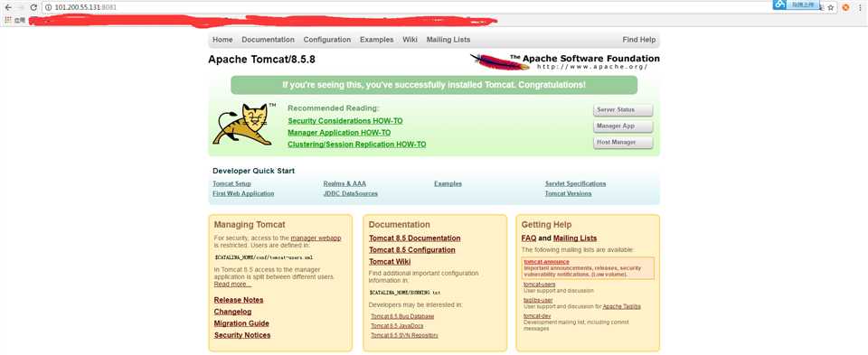Click the browser back arrow
Screen dimensions: 868x355
pos(8,8)
